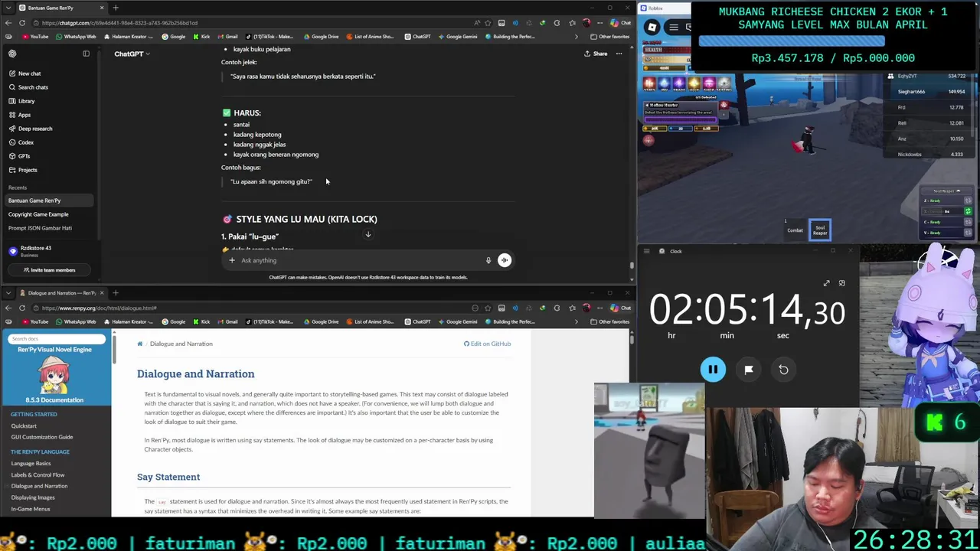Click the renpy.org address bar
Viewport: 980px width, 551px height.
click(x=253, y=308)
